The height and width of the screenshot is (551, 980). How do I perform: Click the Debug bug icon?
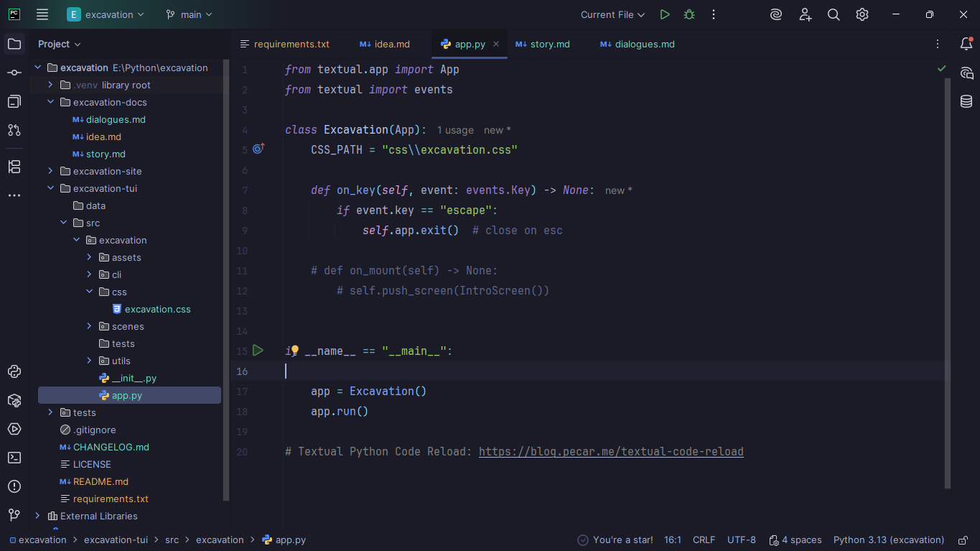point(689,14)
